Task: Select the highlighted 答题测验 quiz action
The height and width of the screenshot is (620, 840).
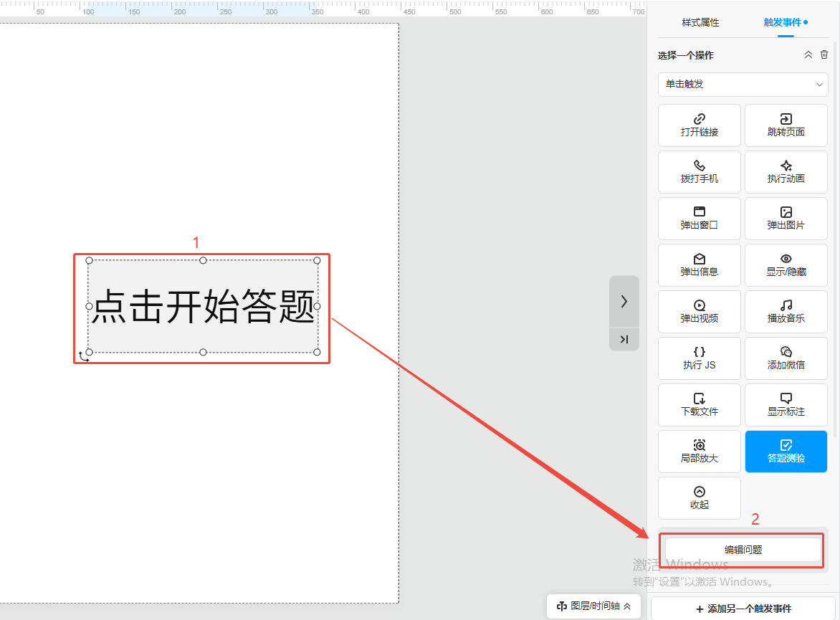Action: pyautogui.click(x=786, y=451)
